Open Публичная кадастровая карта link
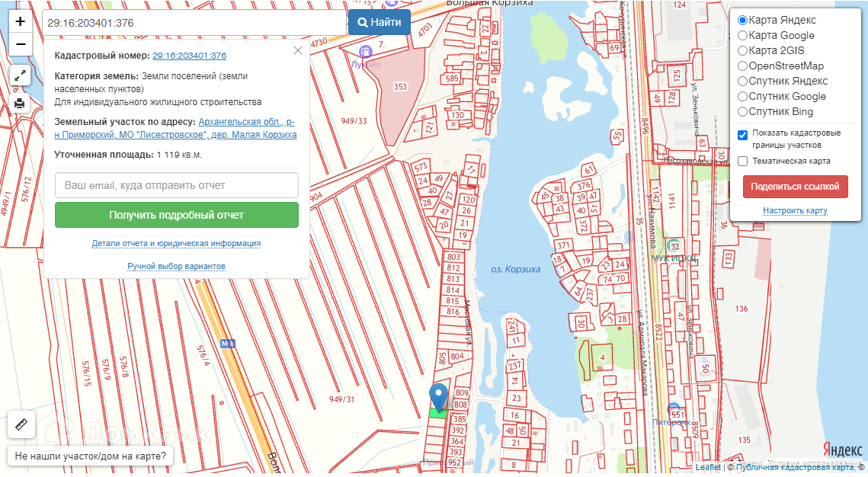 pos(795,468)
